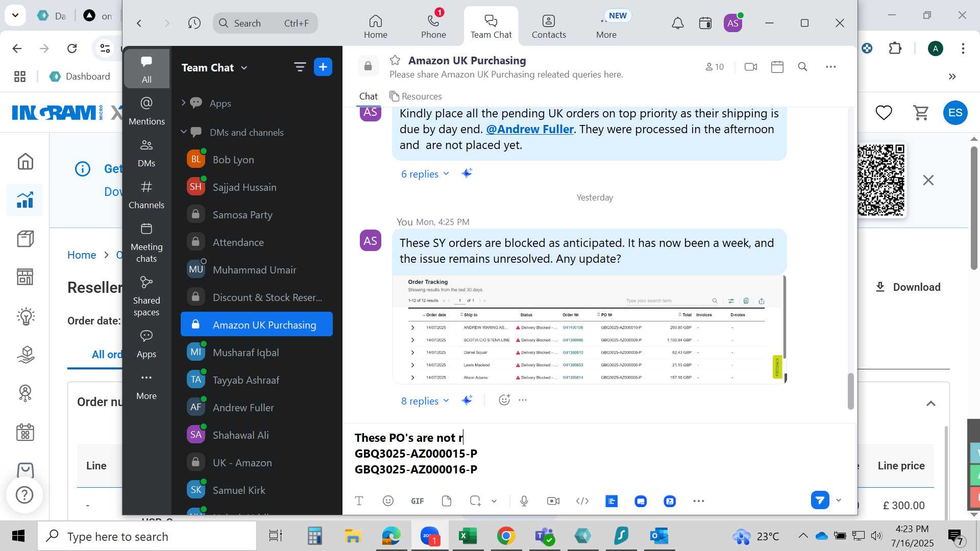980x551 pixels.
Task: Star the Amazon UK Purchasing channel
Action: tap(395, 60)
